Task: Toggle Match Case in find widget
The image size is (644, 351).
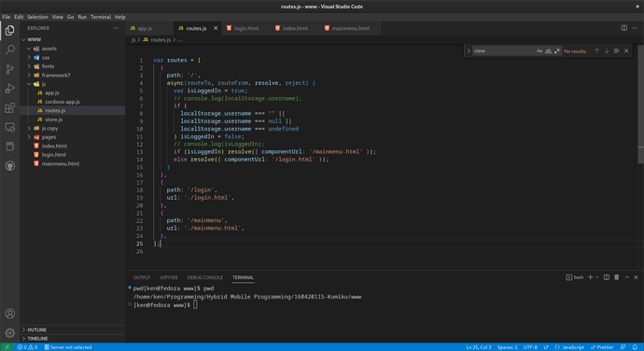Action: [539, 51]
